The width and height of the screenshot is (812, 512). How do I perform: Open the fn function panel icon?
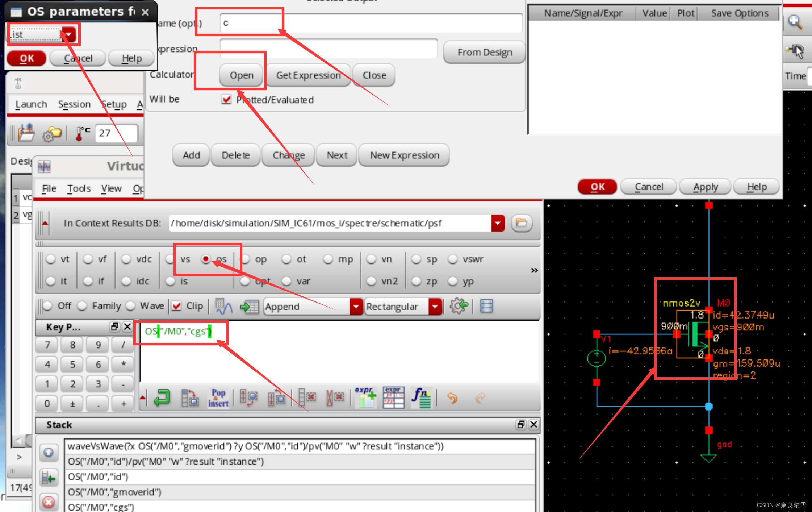click(421, 397)
